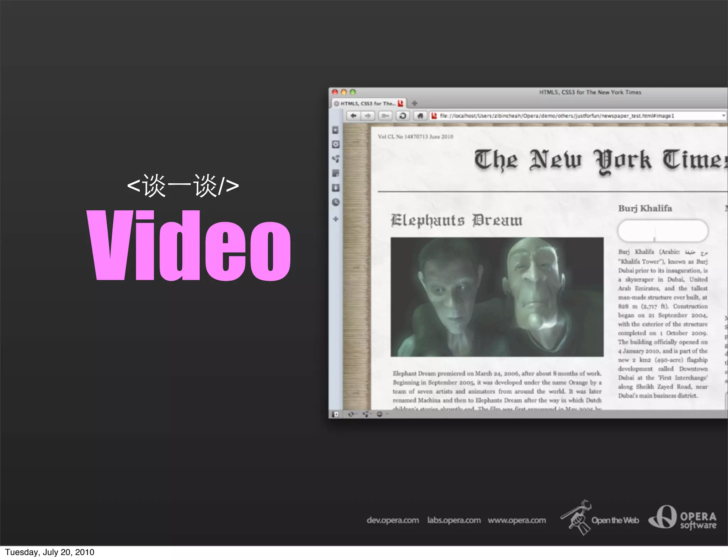Image resolution: width=728 pixels, height=560 pixels.
Task: Click the 'Elephants Dream' article heading
Action: coord(456,220)
